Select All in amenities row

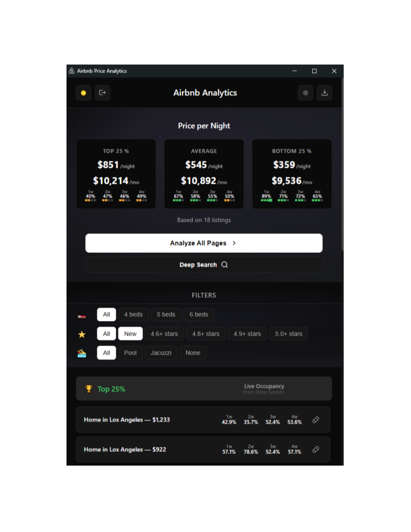point(106,353)
